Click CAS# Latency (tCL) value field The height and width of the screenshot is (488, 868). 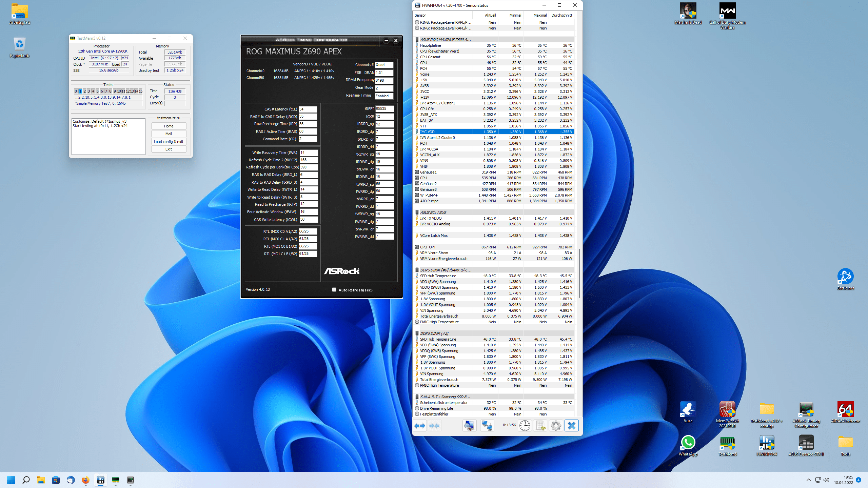308,109
